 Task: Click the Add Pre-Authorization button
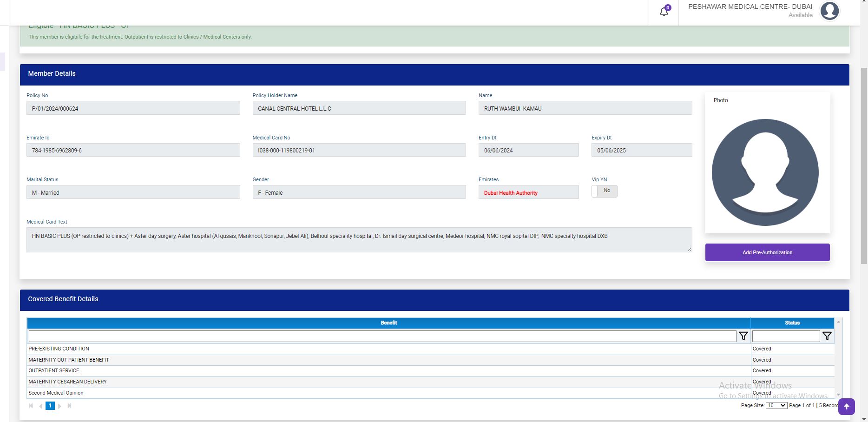click(x=767, y=252)
